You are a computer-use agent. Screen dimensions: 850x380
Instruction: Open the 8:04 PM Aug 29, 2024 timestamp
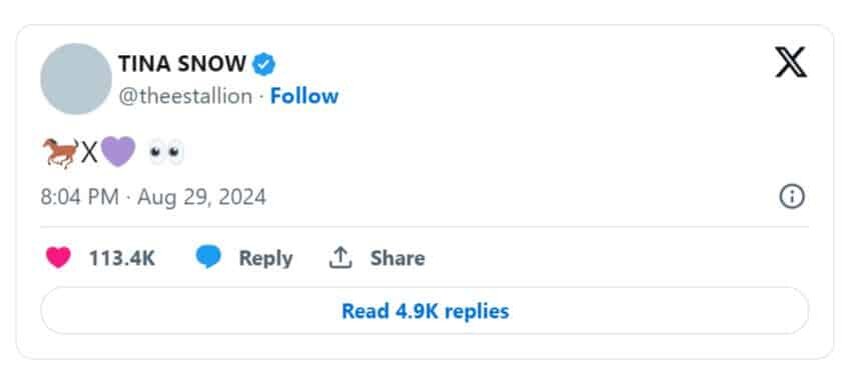pos(153,197)
